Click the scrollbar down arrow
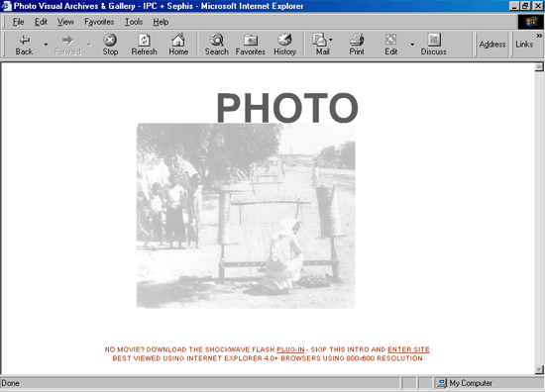Screen dimensions: 545x392 click(539, 369)
